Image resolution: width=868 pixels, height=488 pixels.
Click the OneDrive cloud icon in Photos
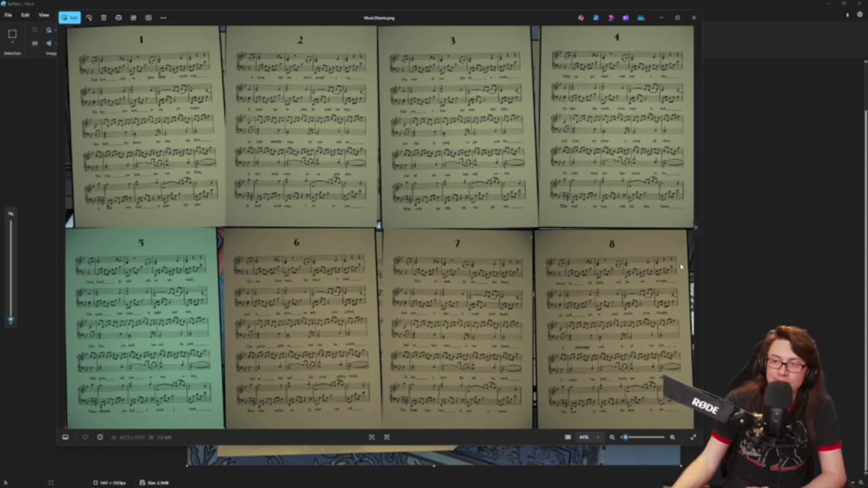(x=641, y=18)
